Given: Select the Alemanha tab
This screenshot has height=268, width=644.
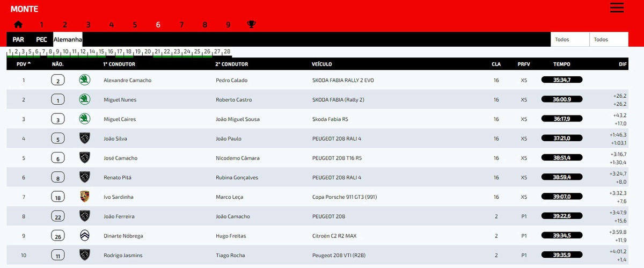Looking at the screenshot, I should pyautogui.click(x=68, y=39).
